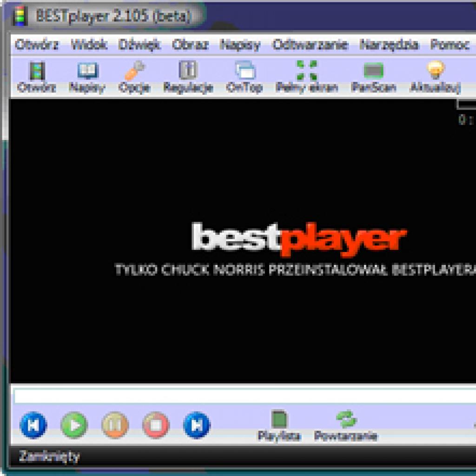This screenshot has width=476, height=476.
Task: Click the bestplayer logo in video area
Action: [299, 239]
